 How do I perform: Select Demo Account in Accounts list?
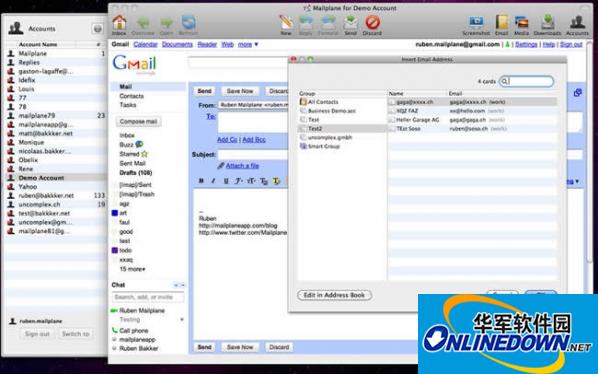[x=56, y=178]
